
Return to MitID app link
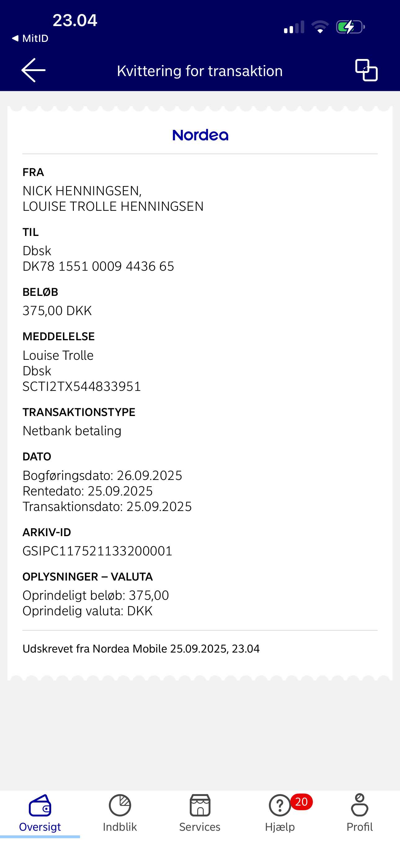pos(30,38)
